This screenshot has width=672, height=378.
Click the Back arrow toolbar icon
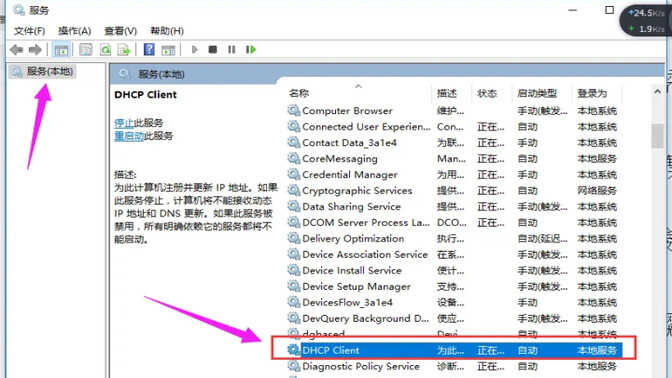click(x=16, y=50)
